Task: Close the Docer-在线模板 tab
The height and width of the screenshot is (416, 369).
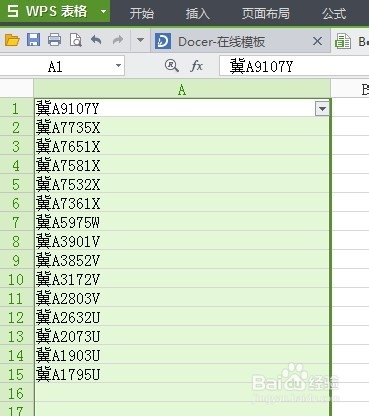Action: coord(318,41)
